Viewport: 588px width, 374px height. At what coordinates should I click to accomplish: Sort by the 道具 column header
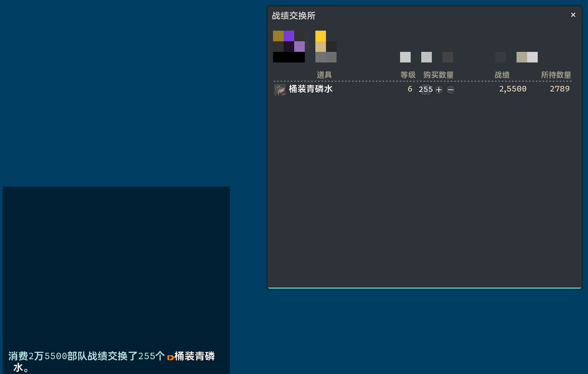tap(324, 75)
